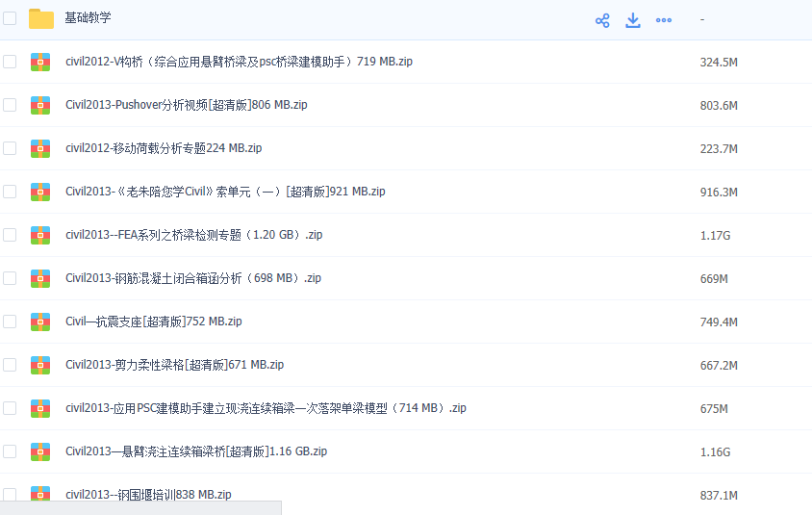Viewport: 812px width, 515px height.
Task: Open Civil2013-剪力柔性梁格[超清版]671 MB.zip
Action: tap(174, 365)
